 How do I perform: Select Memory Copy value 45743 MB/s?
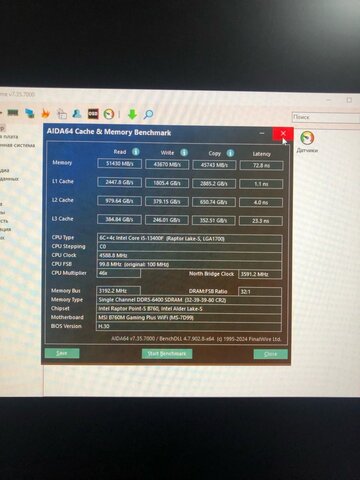214,165
